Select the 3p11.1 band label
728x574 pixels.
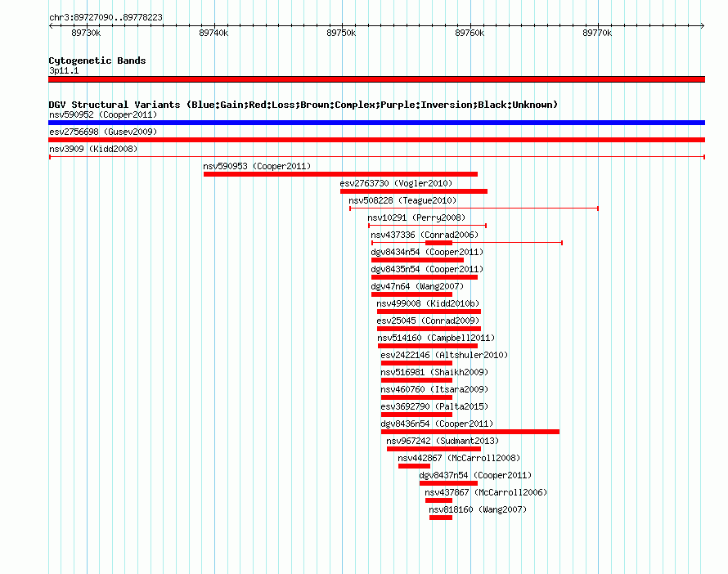coord(64,70)
